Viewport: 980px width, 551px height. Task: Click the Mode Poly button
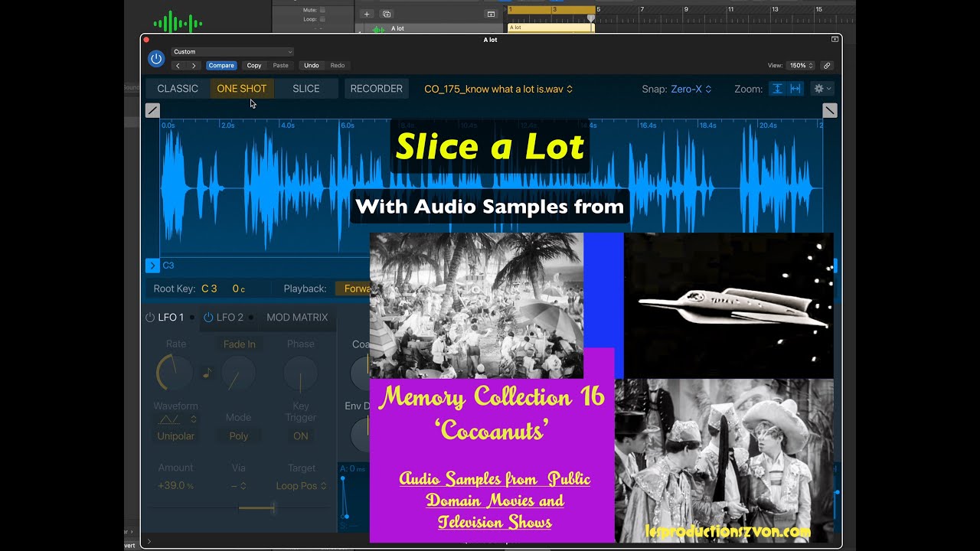(x=239, y=436)
